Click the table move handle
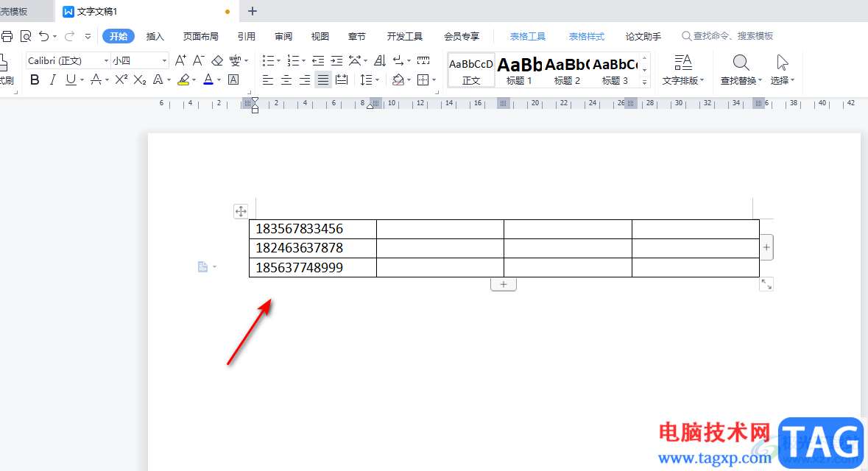The height and width of the screenshot is (471, 868). pos(241,211)
